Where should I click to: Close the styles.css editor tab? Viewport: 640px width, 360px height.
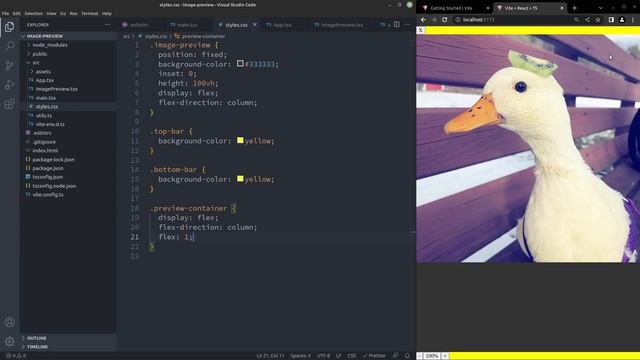point(255,24)
